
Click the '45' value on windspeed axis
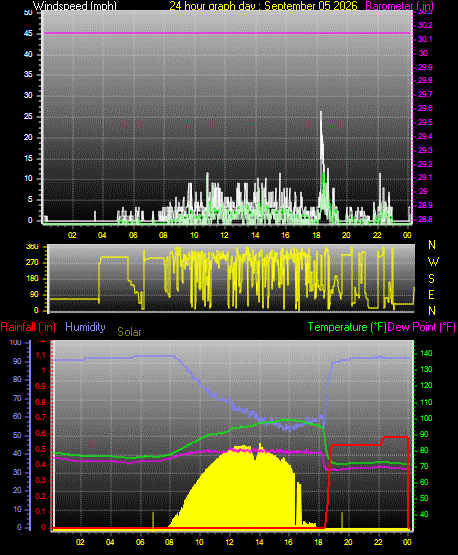point(28,34)
